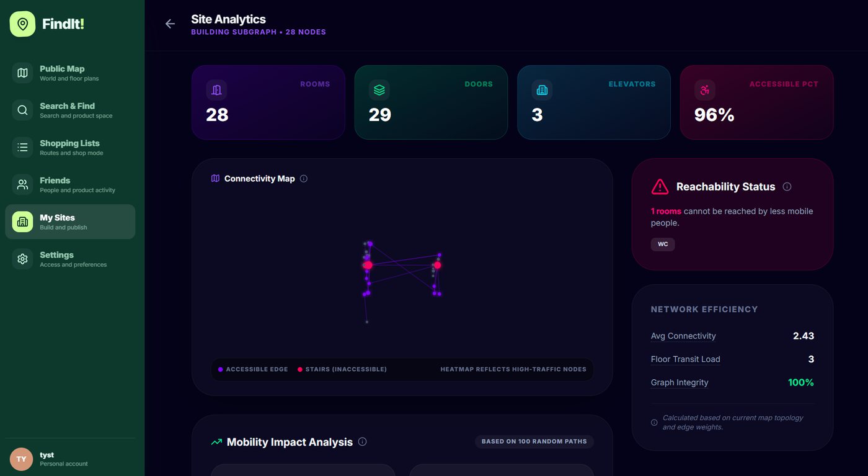
Task: Click the Search magnifier icon
Action: pos(22,110)
